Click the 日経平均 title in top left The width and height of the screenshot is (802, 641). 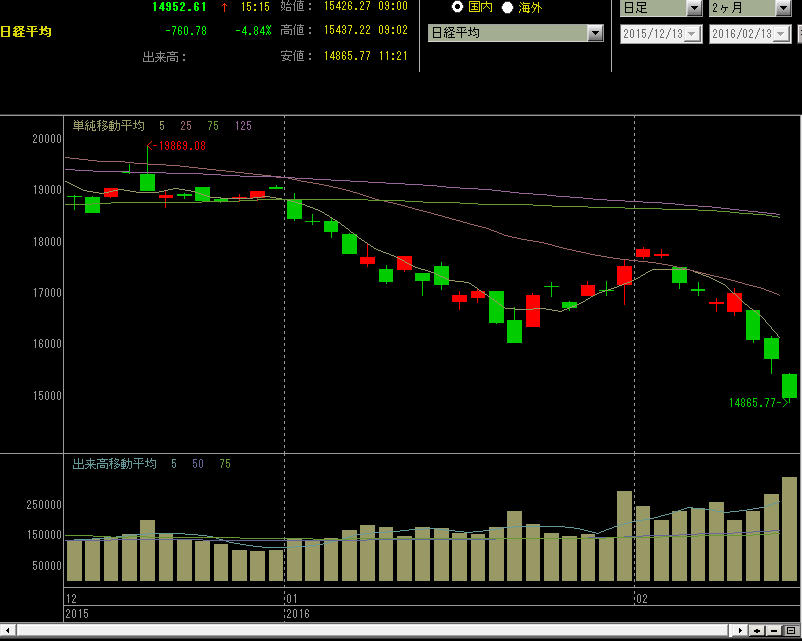pos(25,32)
